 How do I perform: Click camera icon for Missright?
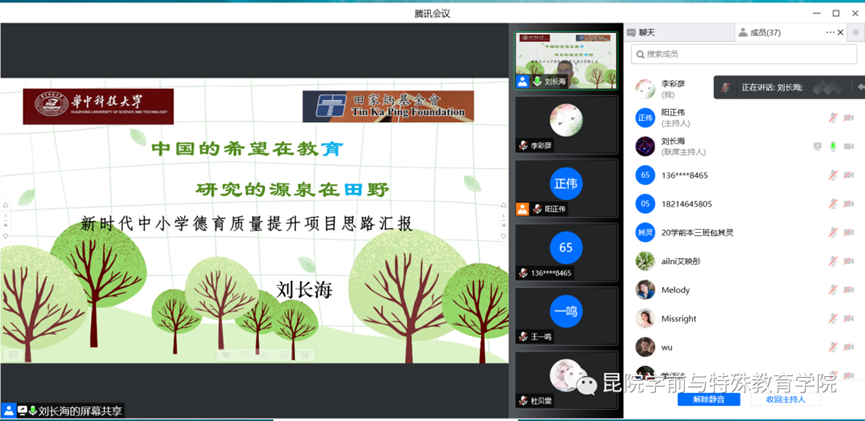coord(849,319)
